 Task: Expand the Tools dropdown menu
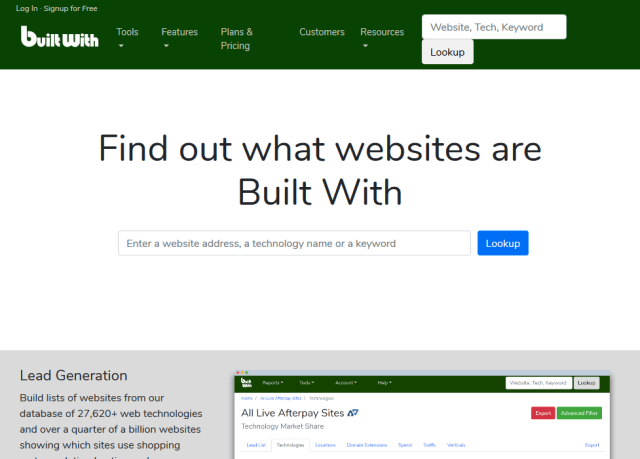click(x=127, y=38)
